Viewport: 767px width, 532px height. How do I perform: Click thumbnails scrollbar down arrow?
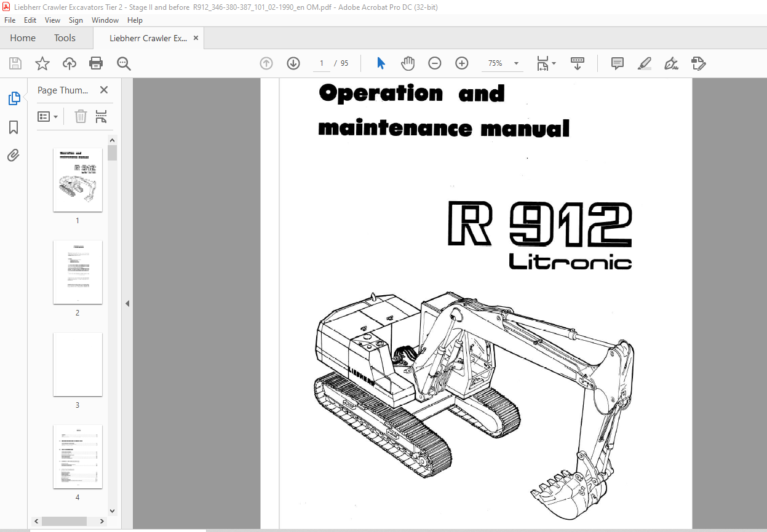(x=112, y=510)
